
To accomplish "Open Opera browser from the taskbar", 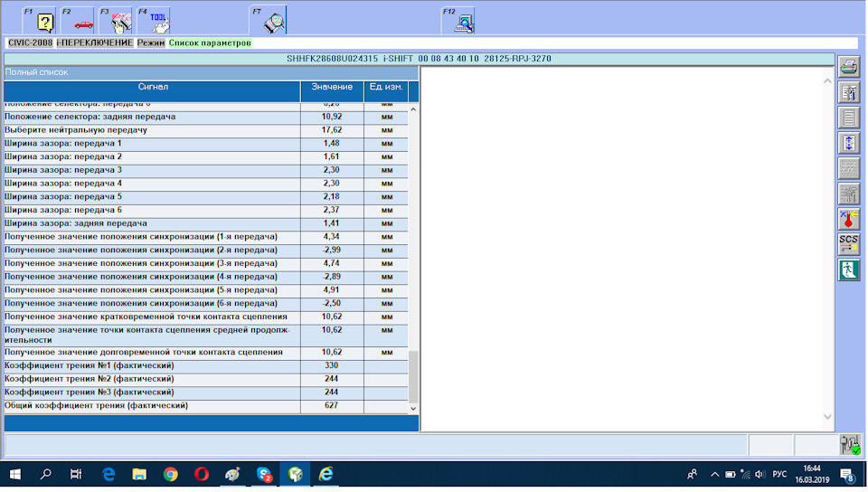I will click(202, 474).
